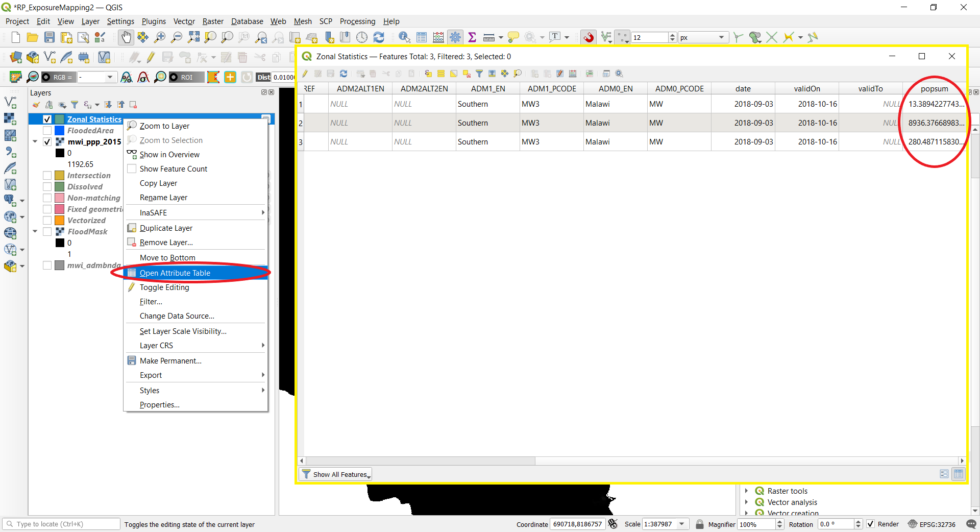Expand the FloodMask layer tree item
The image size is (980, 532).
[x=35, y=231]
